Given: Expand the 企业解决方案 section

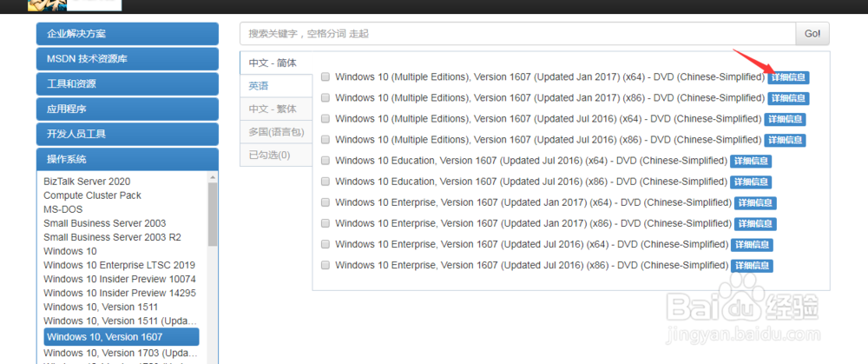Looking at the screenshot, I should coord(128,34).
